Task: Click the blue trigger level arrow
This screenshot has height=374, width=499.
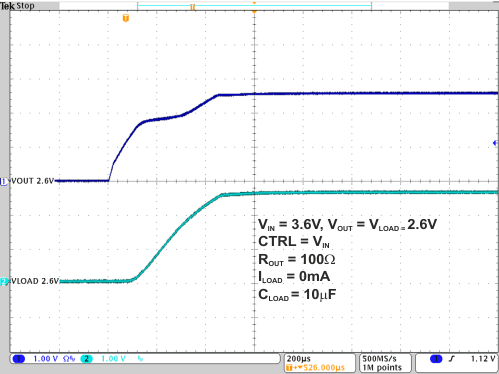Action: tap(495, 143)
